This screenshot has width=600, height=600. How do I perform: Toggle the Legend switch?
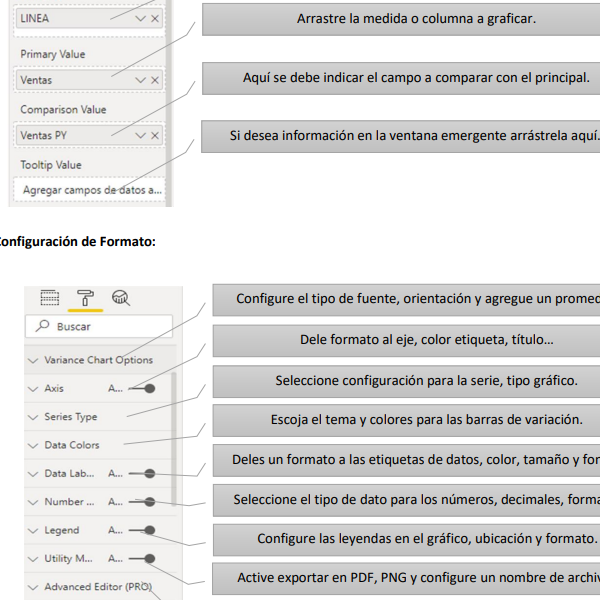[x=142, y=530]
